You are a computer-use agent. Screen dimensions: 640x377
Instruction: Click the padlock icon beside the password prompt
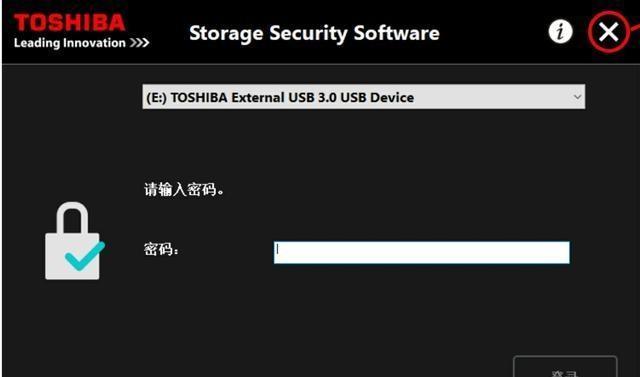click(x=74, y=241)
